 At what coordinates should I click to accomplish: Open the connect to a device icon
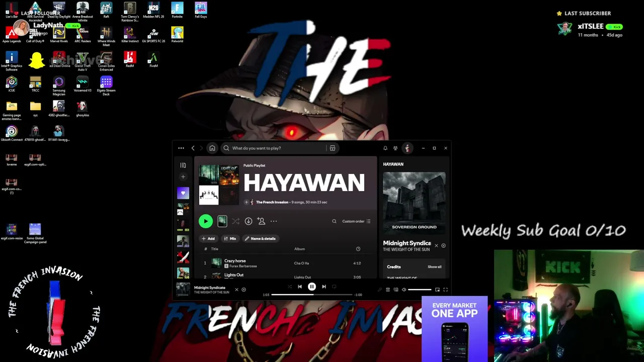tap(396, 290)
